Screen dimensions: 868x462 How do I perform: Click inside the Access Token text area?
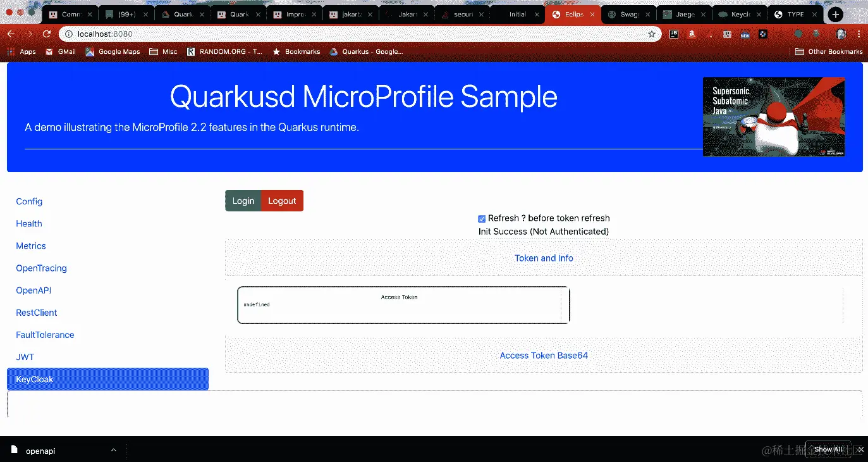pyautogui.click(x=403, y=305)
